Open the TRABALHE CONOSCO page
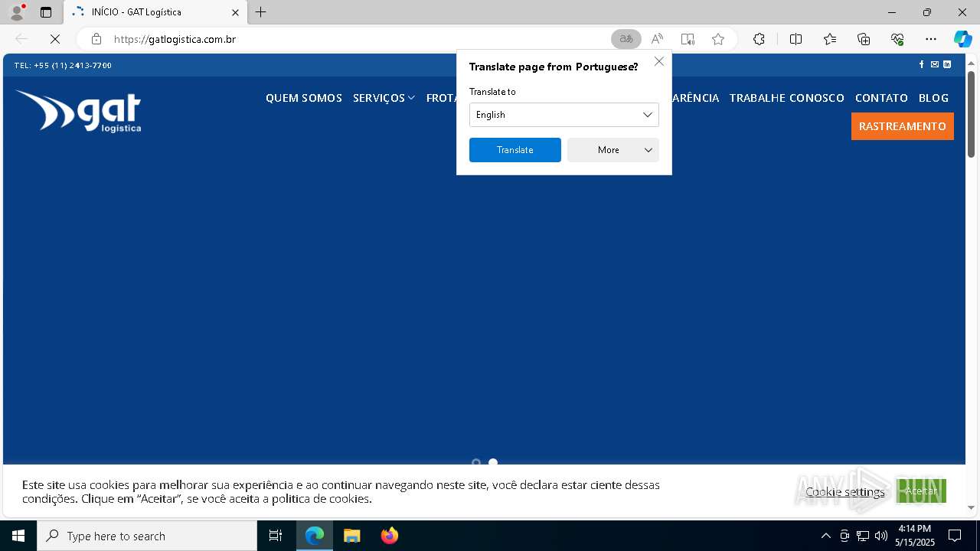 (x=786, y=98)
